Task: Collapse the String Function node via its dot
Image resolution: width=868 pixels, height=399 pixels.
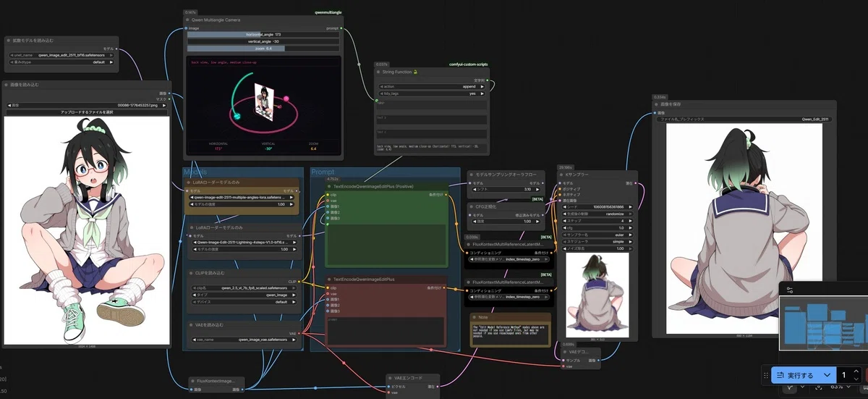Action: coord(377,72)
